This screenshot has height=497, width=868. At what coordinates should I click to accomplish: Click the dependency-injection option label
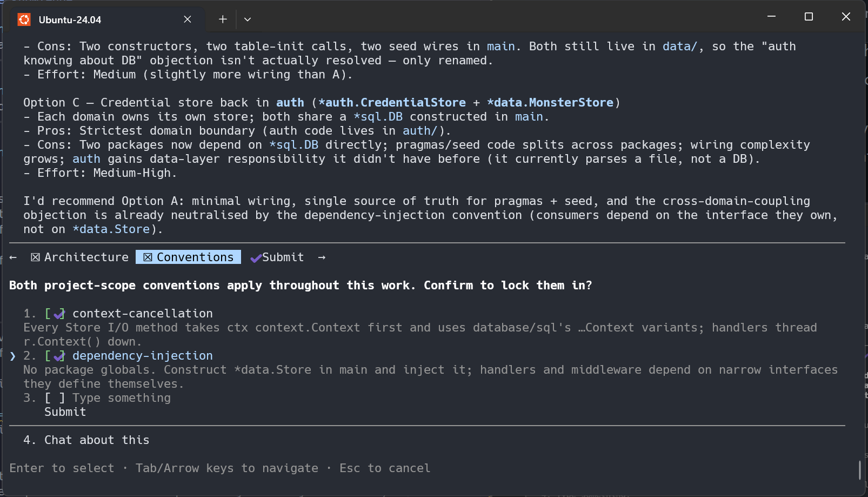(x=143, y=356)
